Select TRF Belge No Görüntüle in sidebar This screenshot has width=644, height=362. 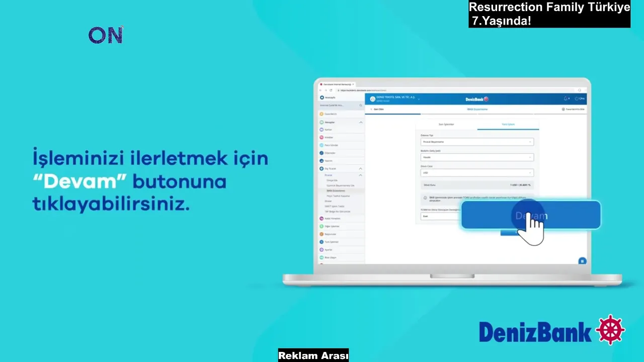(338, 212)
